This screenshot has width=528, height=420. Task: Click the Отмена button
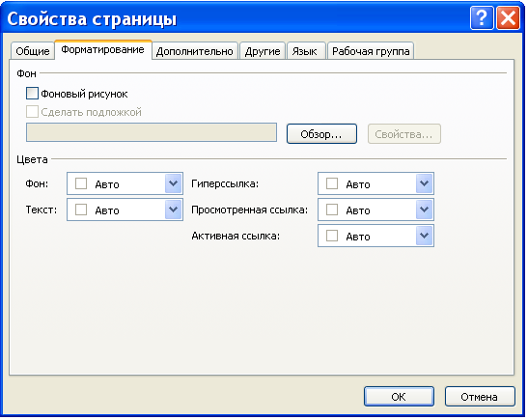click(x=480, y=397)
